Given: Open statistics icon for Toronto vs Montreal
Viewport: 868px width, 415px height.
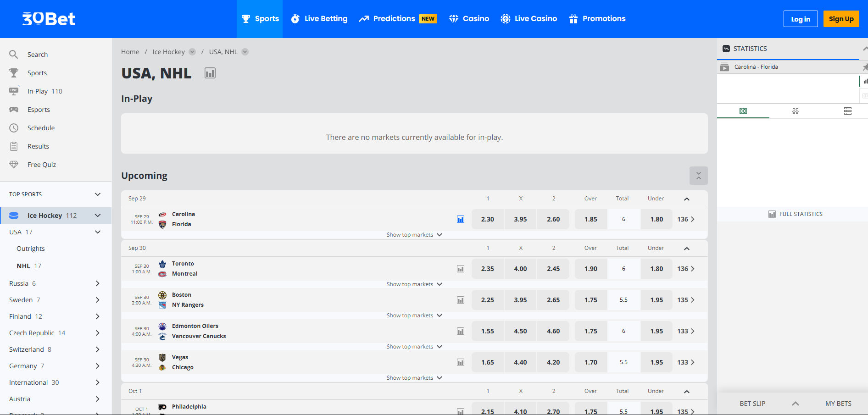Looking at the screenshot, I should click(x=461, y=269).
